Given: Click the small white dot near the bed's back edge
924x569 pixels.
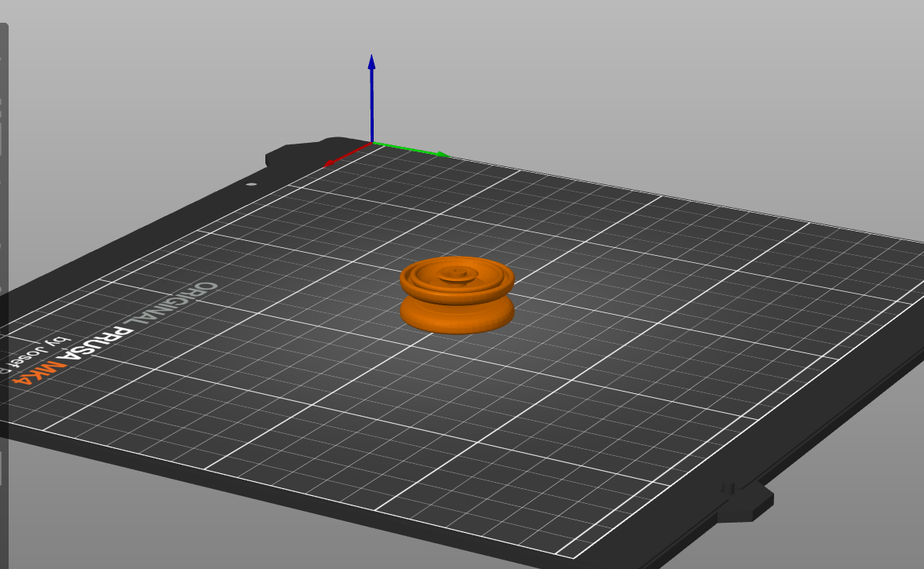Looking at the screenshot, I should tap(251, 184).
